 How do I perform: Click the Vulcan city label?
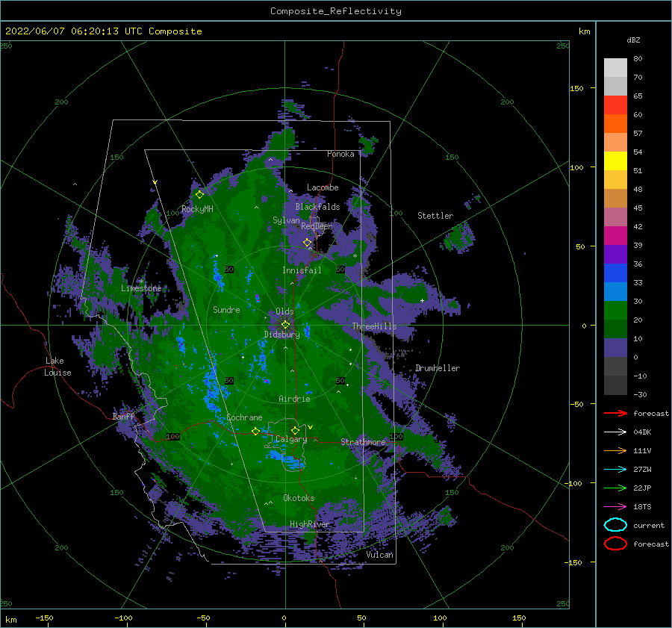pos(380,555)
